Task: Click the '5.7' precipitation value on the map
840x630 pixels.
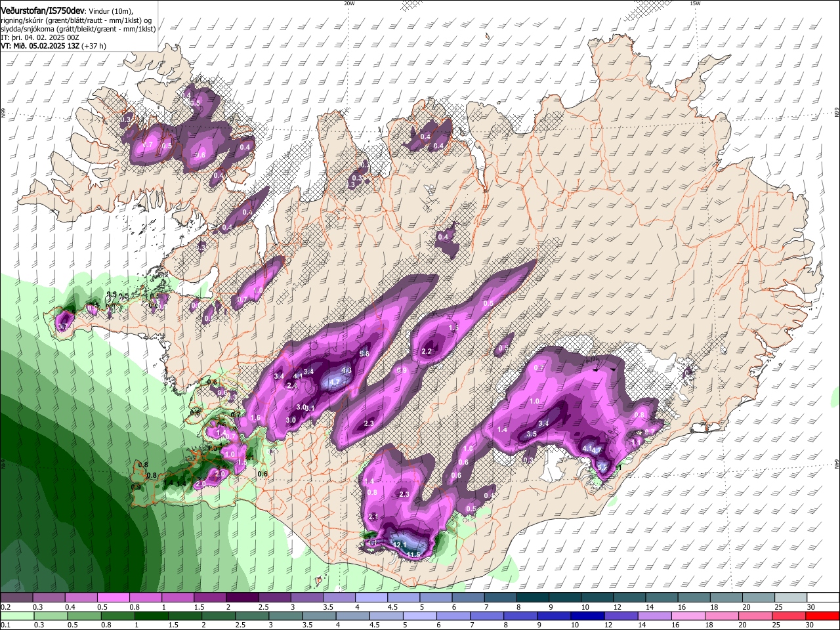Action: tap(602, 467)
